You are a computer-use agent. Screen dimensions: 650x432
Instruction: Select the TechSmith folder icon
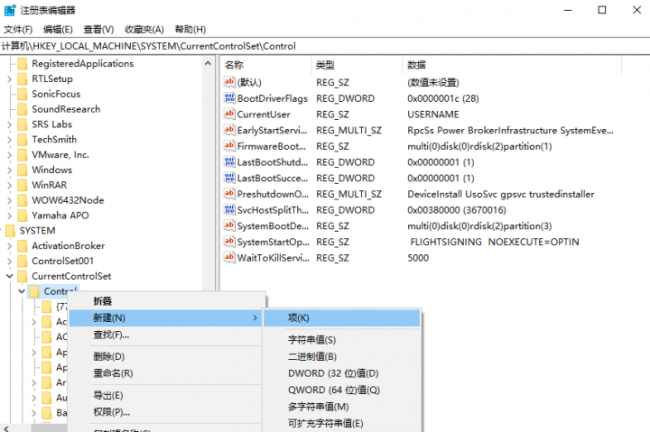tap(22, 140)
